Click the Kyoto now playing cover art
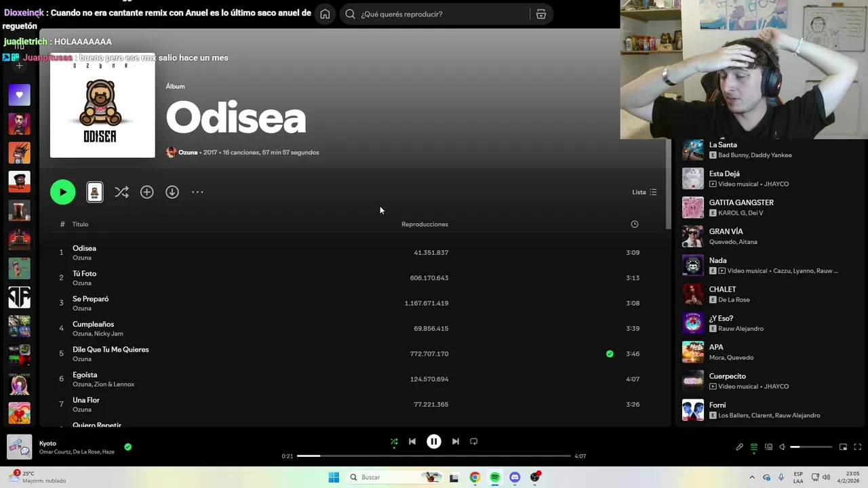The height and width of the screenshot is (488, 868). tap(19, 447)
